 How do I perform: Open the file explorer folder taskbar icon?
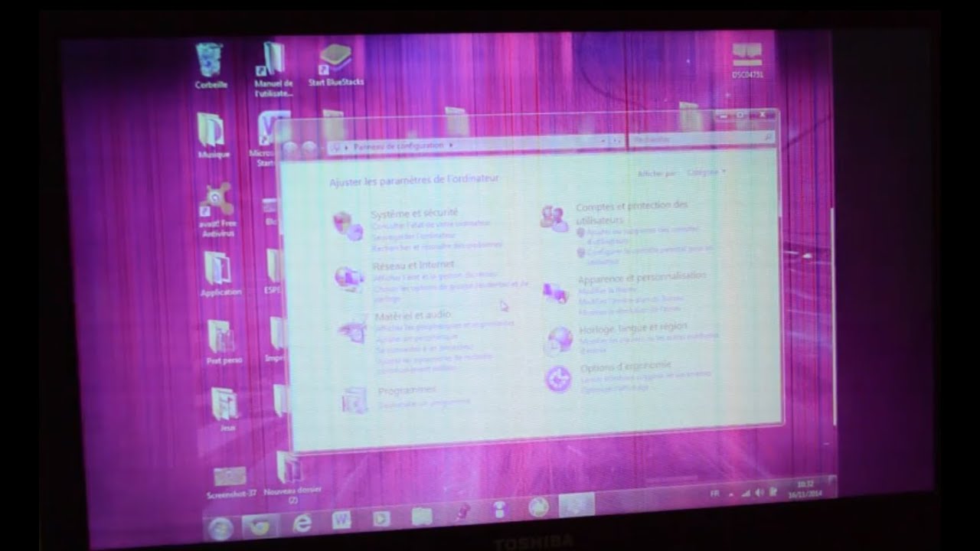coord(421,517)
